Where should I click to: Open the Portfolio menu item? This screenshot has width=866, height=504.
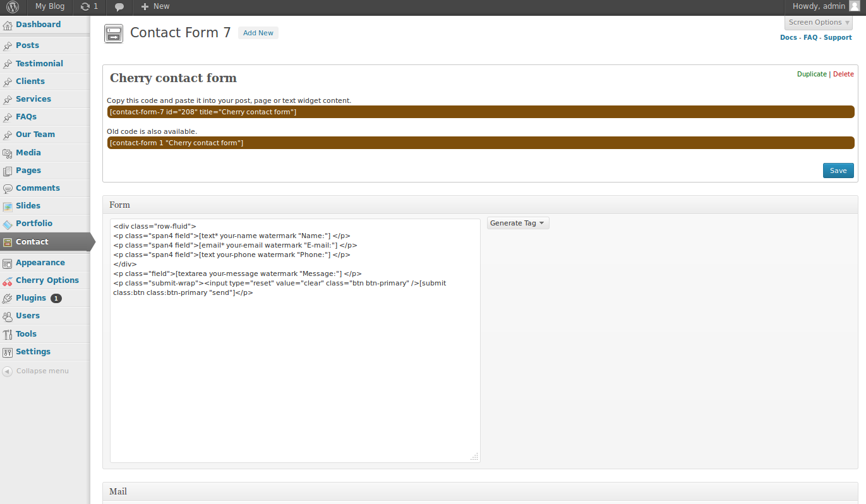34,223
